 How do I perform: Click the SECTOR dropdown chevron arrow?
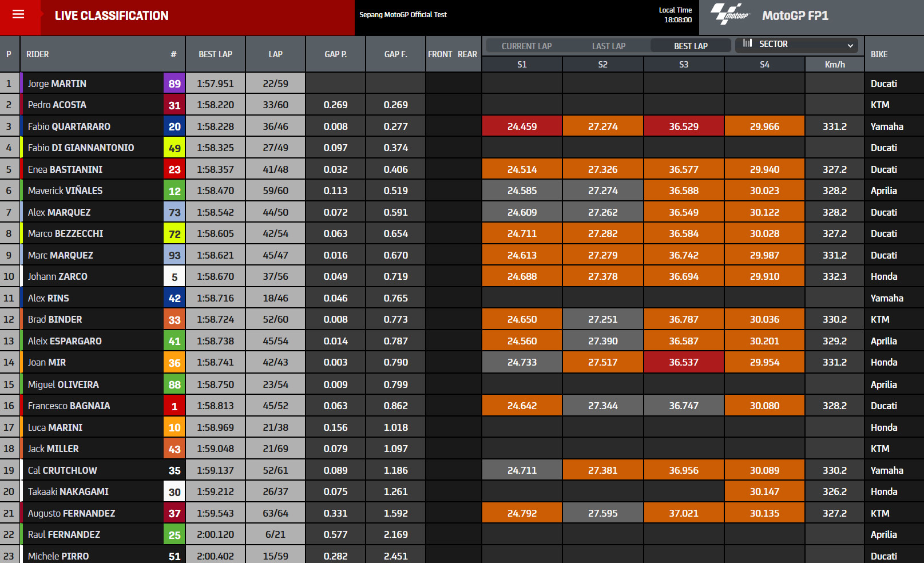coord(850,46)
